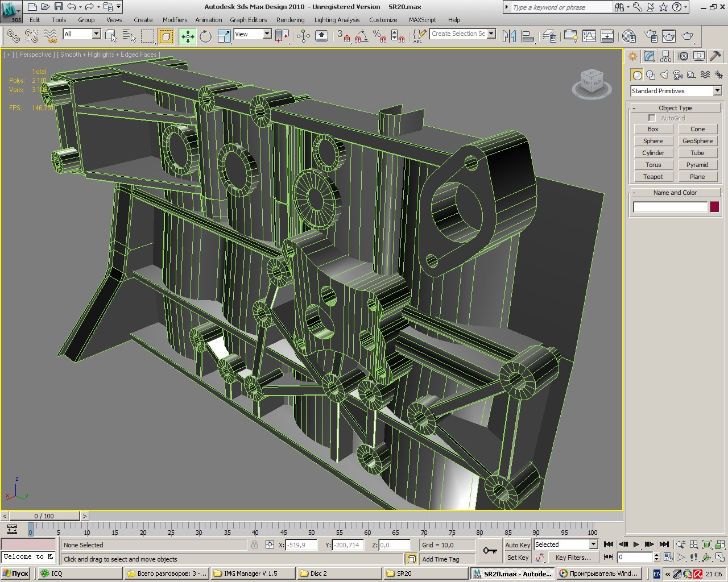
Task: Toggle Auto Key animation mode
Action: pos(517,544)
